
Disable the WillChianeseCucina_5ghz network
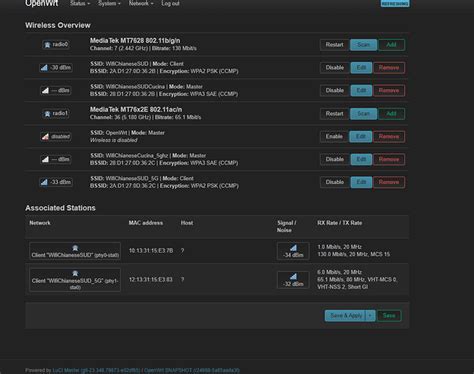click(x=335, y=159)
